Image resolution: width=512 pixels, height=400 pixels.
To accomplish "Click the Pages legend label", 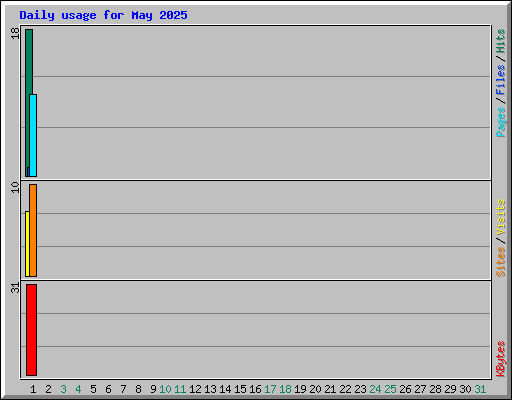I will (x=501, y=122).
